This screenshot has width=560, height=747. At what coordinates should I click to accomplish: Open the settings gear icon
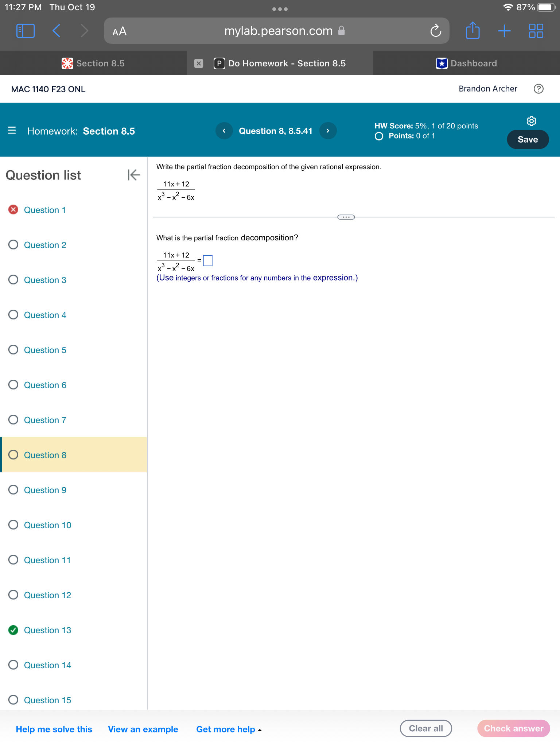(x=532, y=121)
